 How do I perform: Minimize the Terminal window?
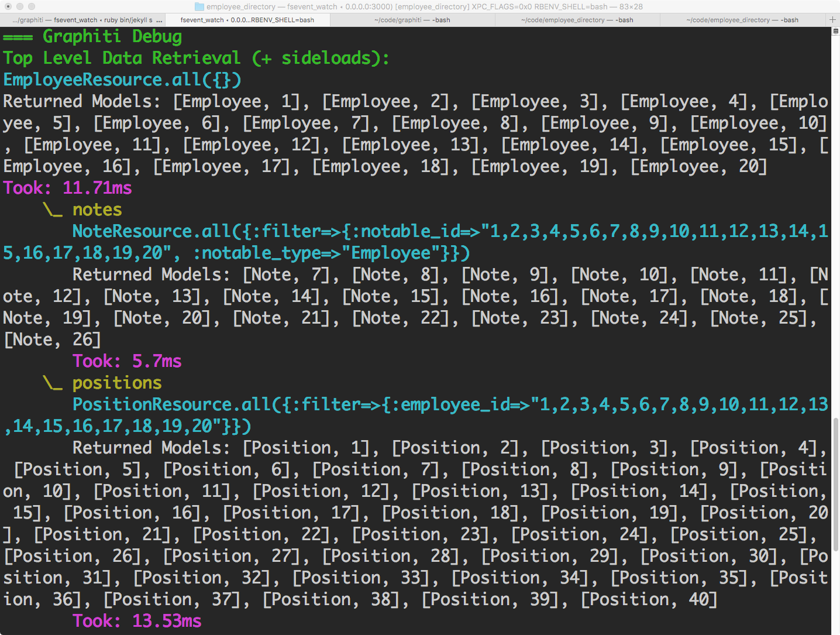(x=20, y=6)
